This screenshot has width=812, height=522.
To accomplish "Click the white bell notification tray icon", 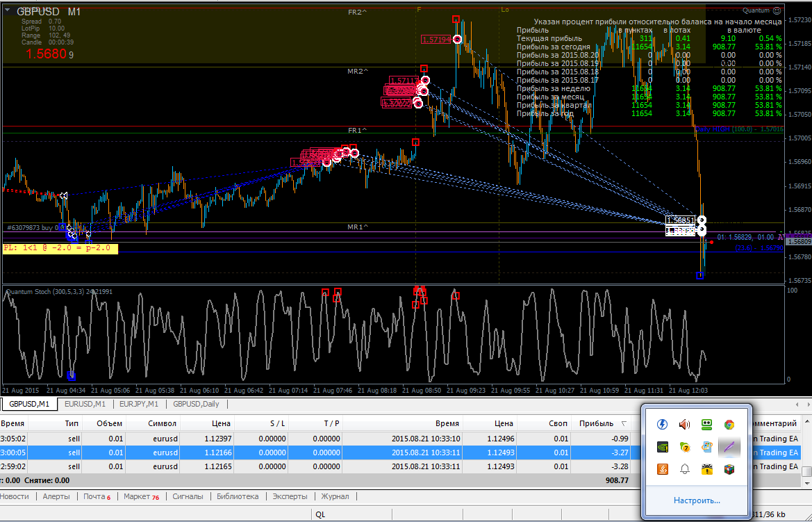I will point(685,469).
